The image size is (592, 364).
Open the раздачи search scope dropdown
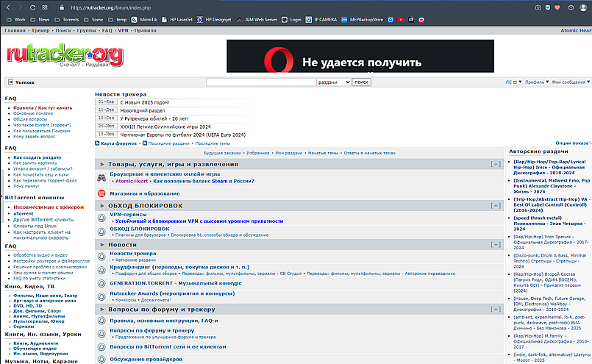tap(334, 82)
